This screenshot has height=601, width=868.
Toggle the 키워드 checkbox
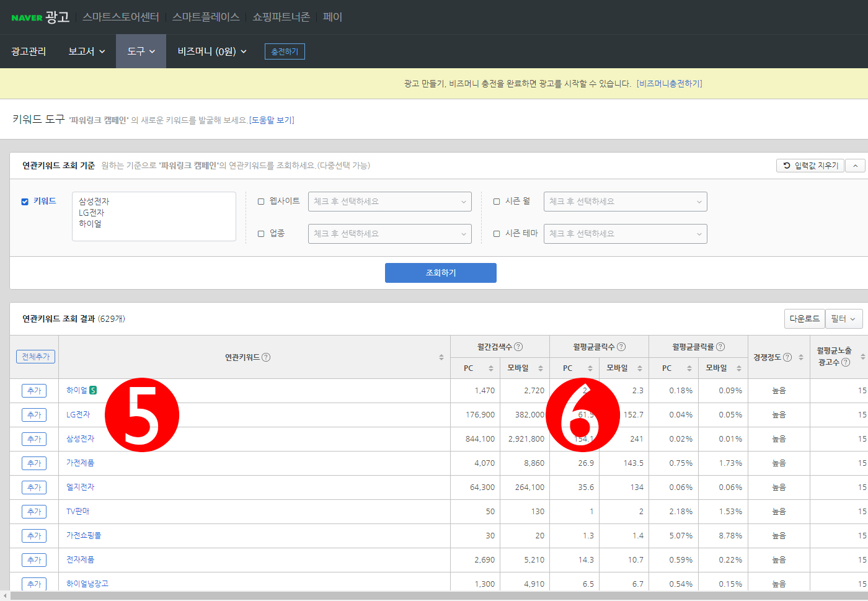tap(25, 202)
